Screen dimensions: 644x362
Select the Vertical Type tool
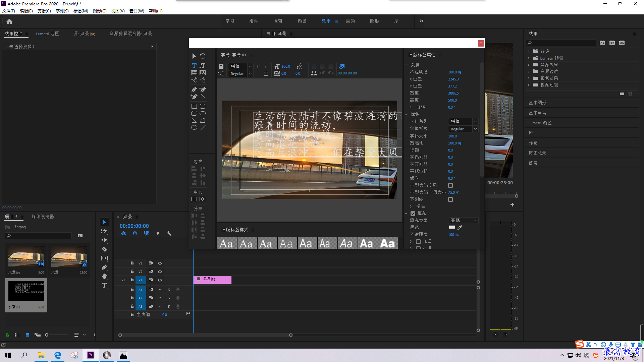[x=202, y=66]
